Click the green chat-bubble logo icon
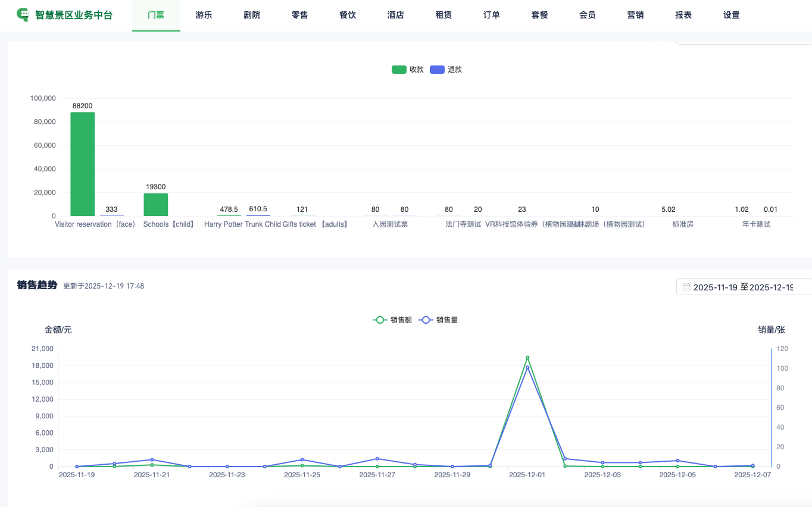The height and width of the screenshot is (507, 812). click(x=23, y=15)
